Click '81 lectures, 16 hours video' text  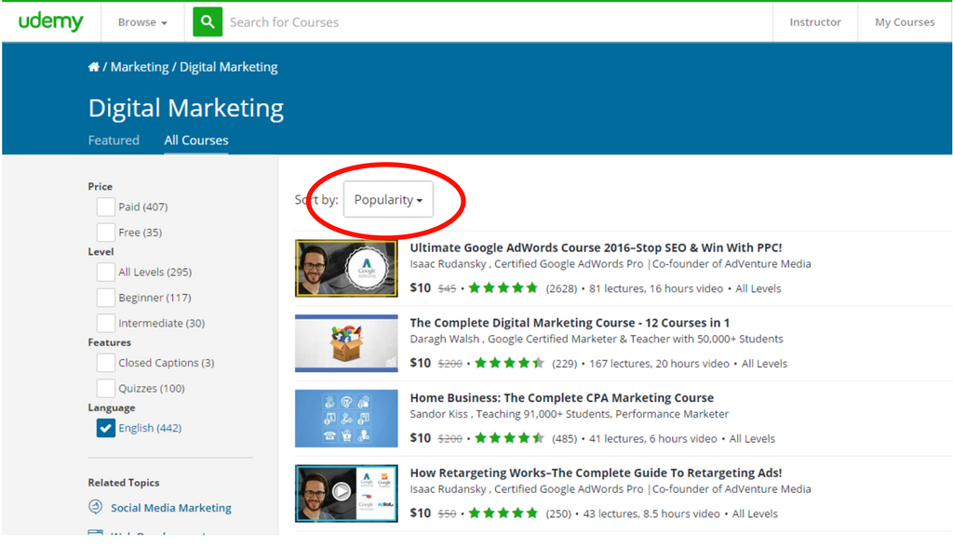pyautogui.click(x=656, y=288)
